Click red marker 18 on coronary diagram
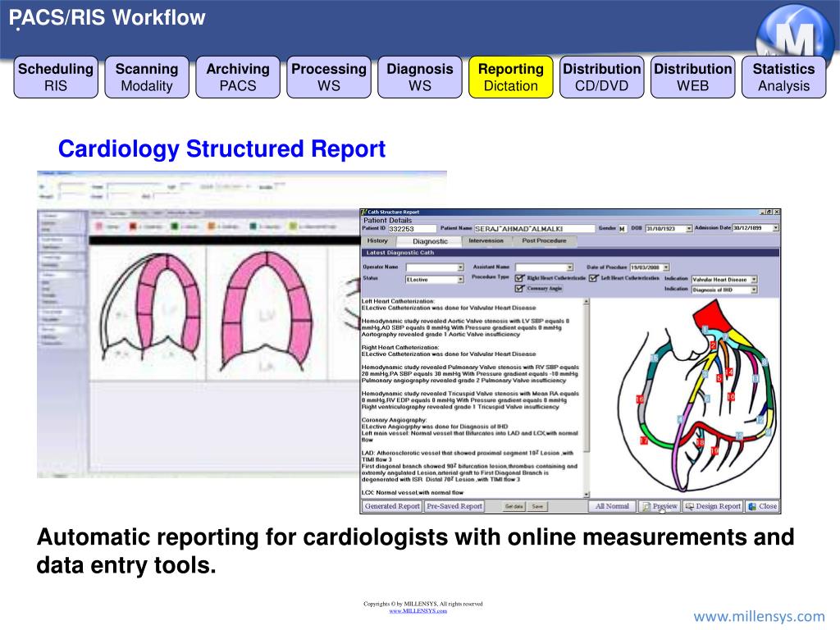The height and width of the screenshot is (630, 840). coord(701,442)
